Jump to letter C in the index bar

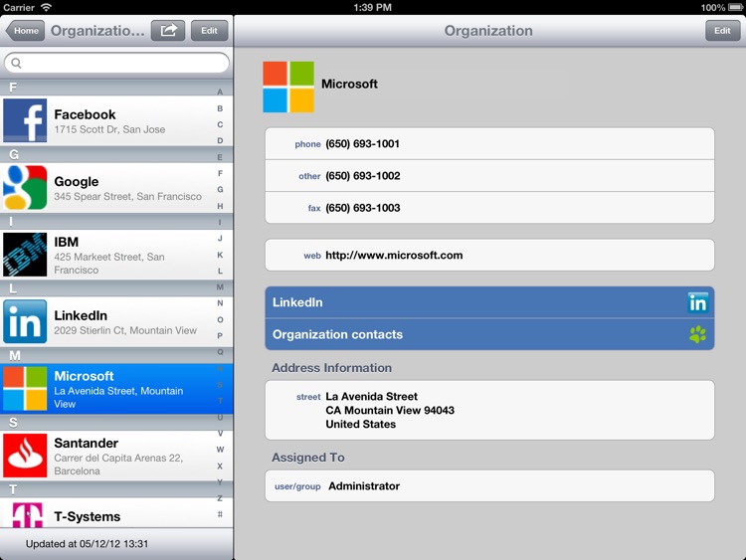coord(220,124)
